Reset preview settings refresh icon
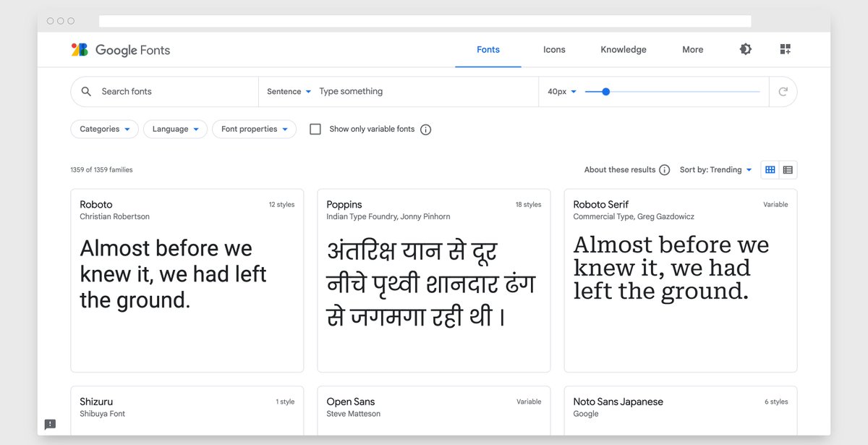Image resolution: width=868 pixels, height=445 pixels. [783, 91]
